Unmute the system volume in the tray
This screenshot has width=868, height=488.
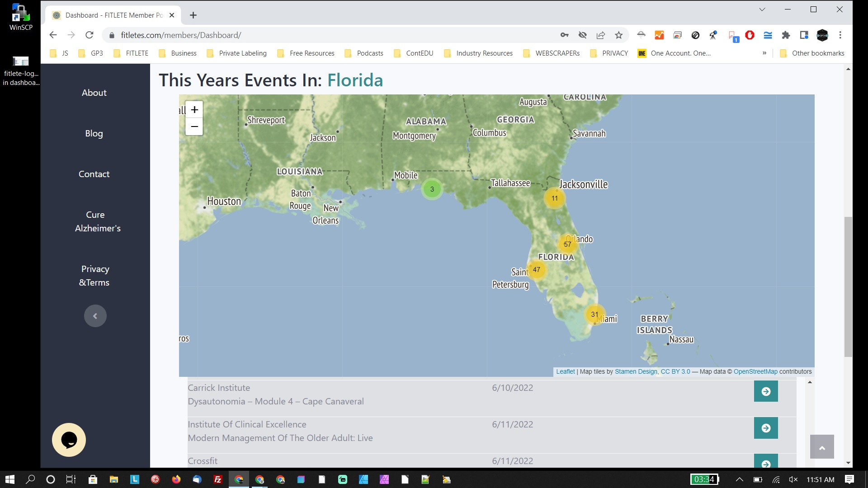[x=793, y=479]
